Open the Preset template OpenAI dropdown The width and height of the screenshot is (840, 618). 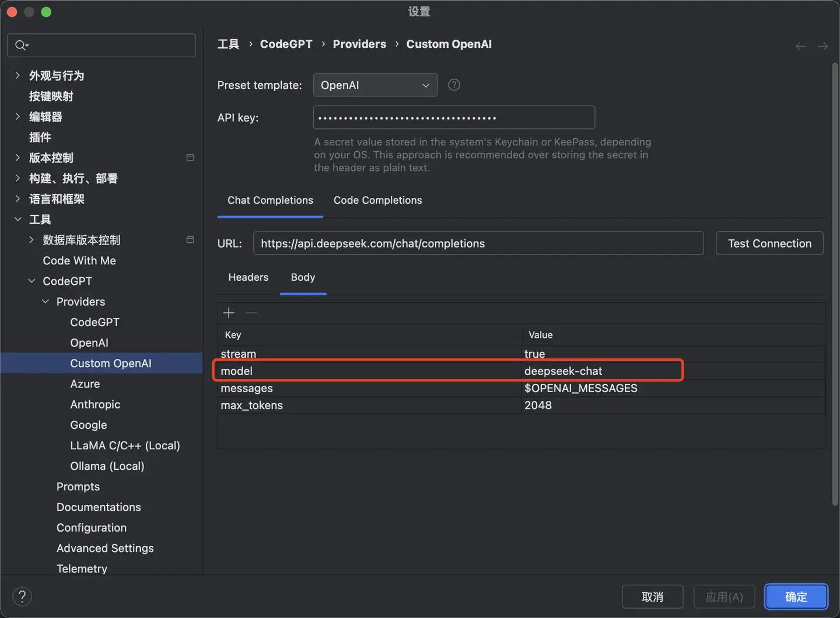[375, 85]
